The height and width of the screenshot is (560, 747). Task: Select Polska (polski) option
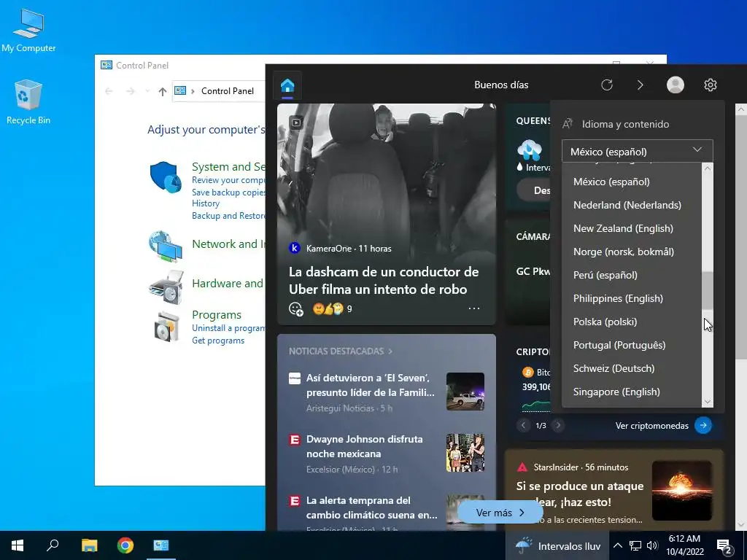631,322
